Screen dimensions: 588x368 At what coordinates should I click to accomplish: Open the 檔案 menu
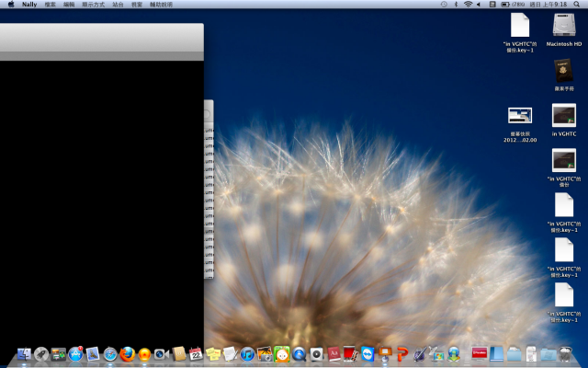click(x=50, y=5)
